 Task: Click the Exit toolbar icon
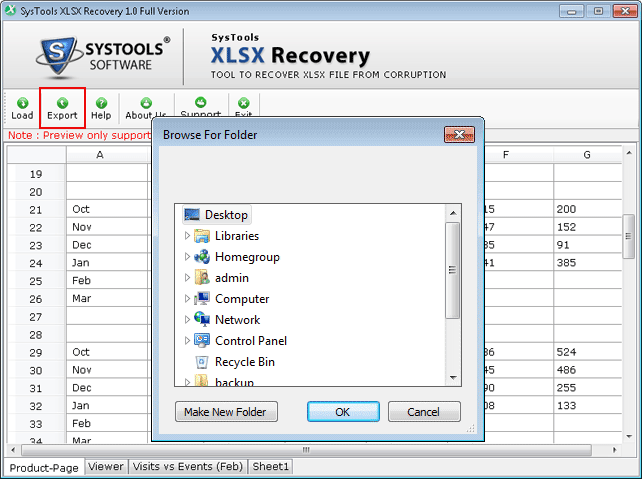[x=243, y=102]
